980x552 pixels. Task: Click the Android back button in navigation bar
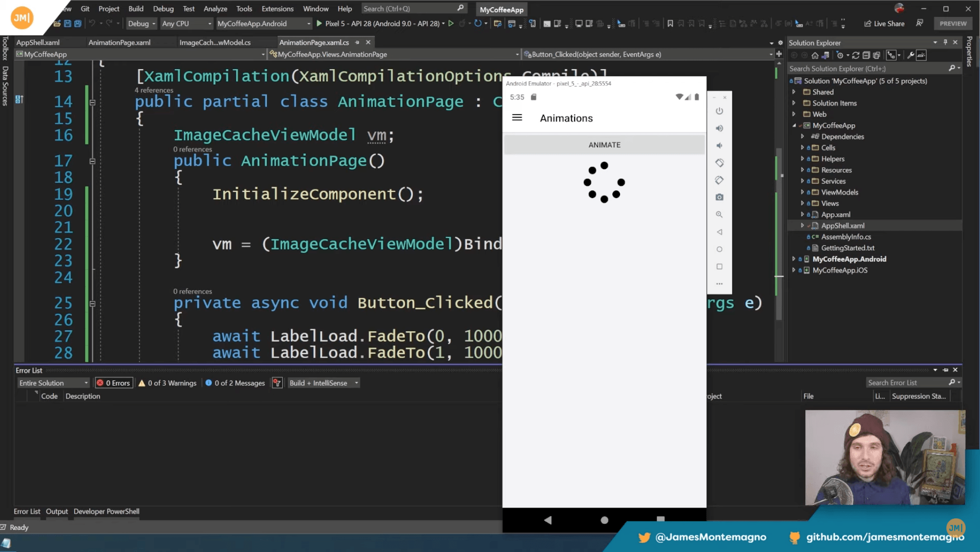pyautogui.click(x=548, y=520)
